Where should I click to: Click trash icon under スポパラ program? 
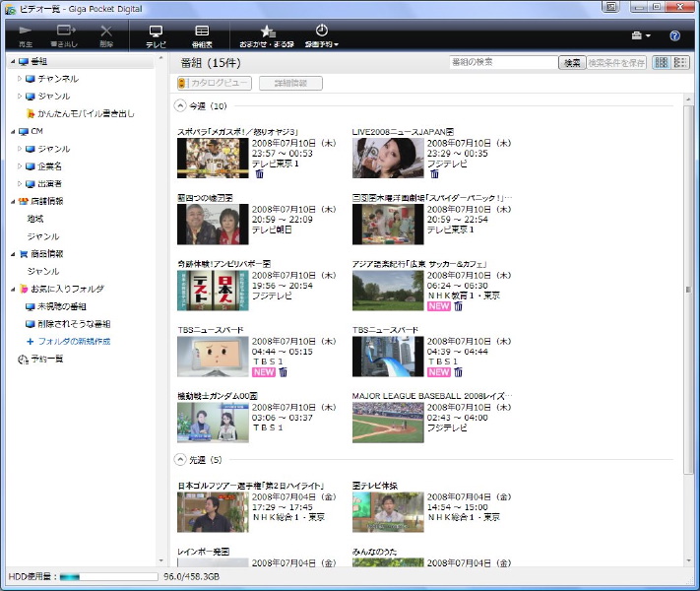click(x=260, y=174)
